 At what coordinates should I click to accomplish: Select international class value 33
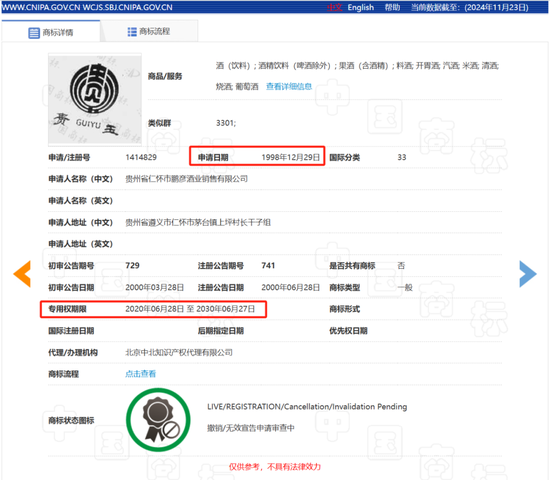(402, 157)
